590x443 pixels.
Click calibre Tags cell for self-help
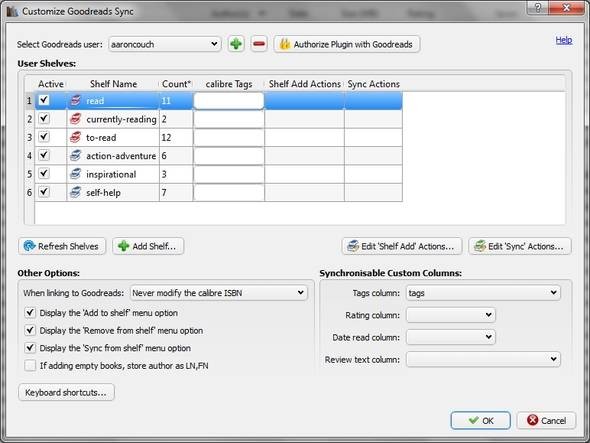(x=229, y=192)
